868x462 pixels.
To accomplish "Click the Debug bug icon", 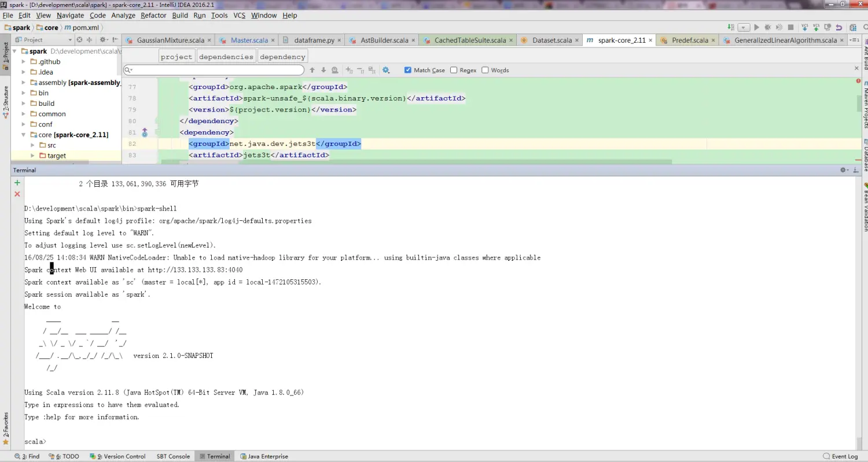I will (768, 27).
